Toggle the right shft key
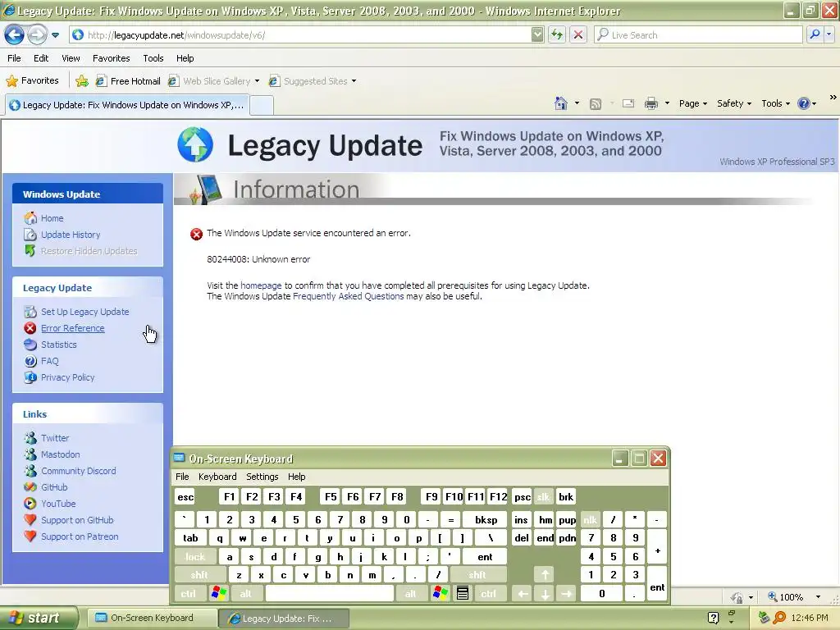The image size is (840, 630). point(477,575)
